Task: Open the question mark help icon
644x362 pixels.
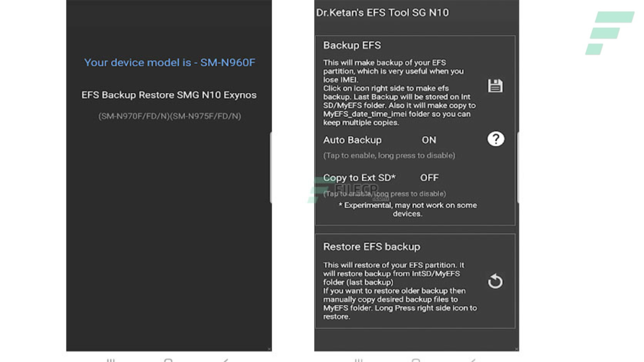Action: (x=496, y=139)
